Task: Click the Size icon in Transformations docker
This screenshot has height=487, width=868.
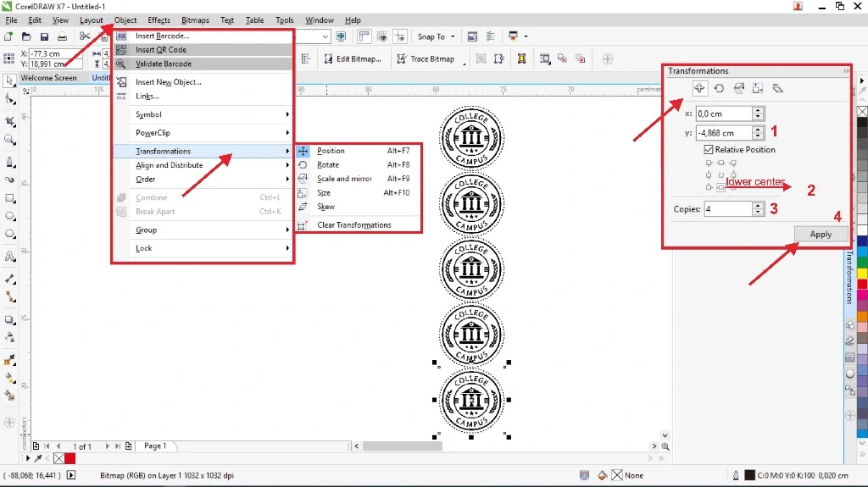Action: [x=758, y=88]
